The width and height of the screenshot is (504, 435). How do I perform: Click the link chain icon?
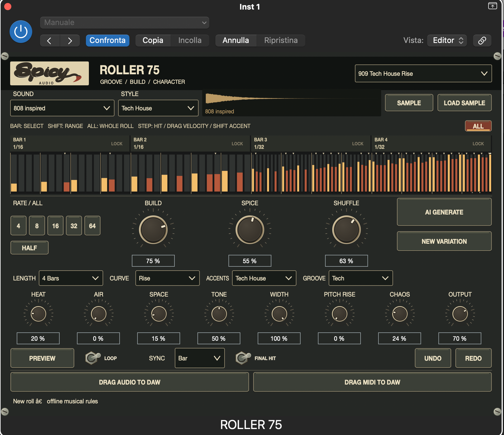[482, 41]
